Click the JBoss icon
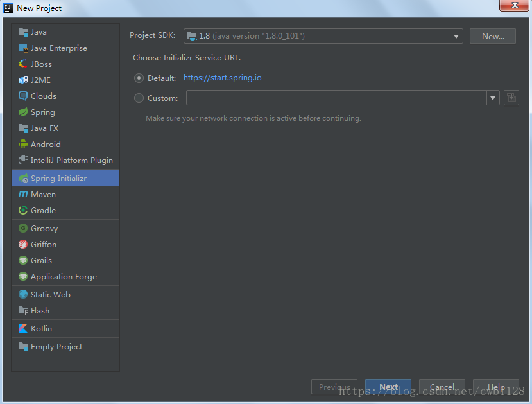This screenshot has width=532, height=404. 23,64
